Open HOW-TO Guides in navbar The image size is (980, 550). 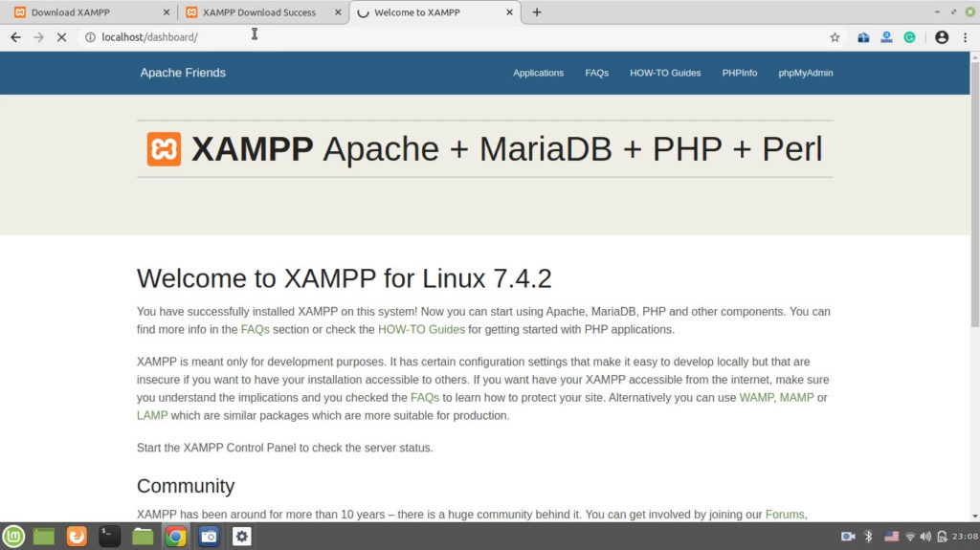pos(665,73)
